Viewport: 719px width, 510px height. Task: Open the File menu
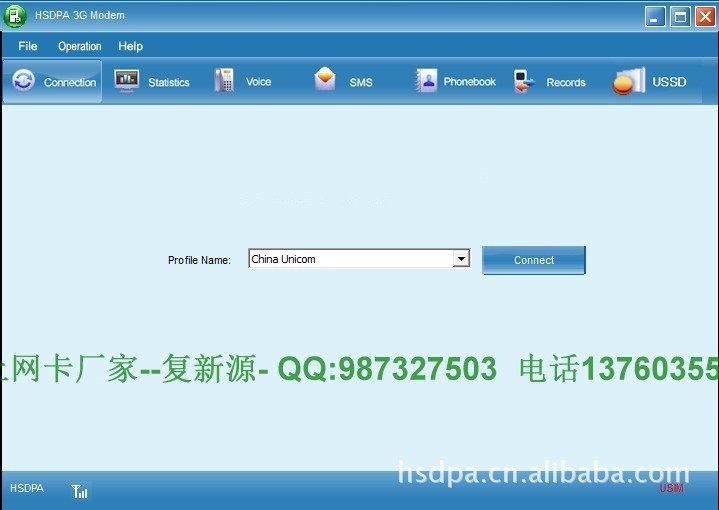[x=28, y=46]
